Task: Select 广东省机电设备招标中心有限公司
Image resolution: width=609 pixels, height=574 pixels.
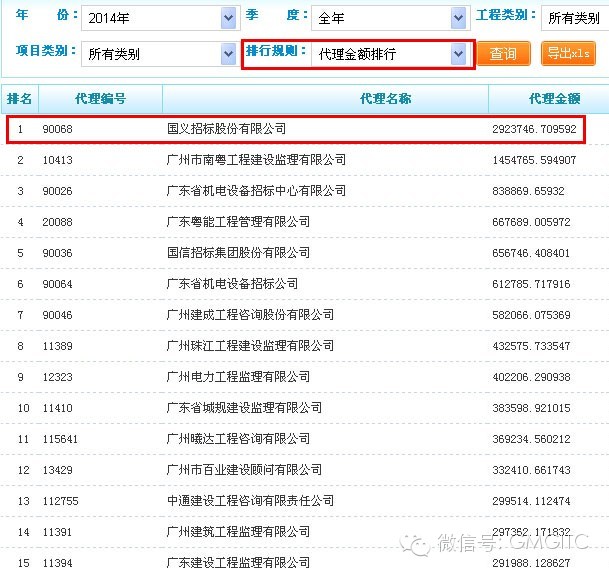Action: pos(256,191)
